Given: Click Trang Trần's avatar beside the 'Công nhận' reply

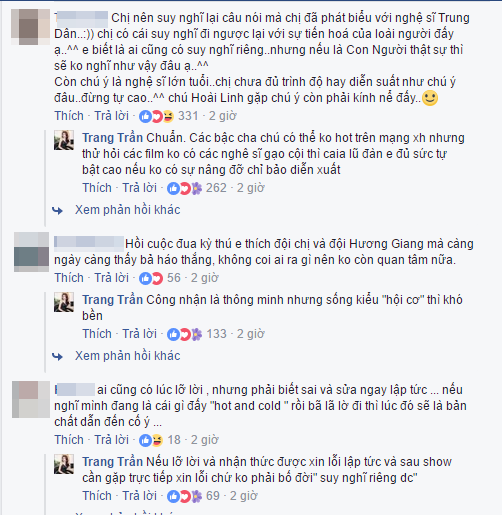Looking at the screenshot, I should [64, 302].
